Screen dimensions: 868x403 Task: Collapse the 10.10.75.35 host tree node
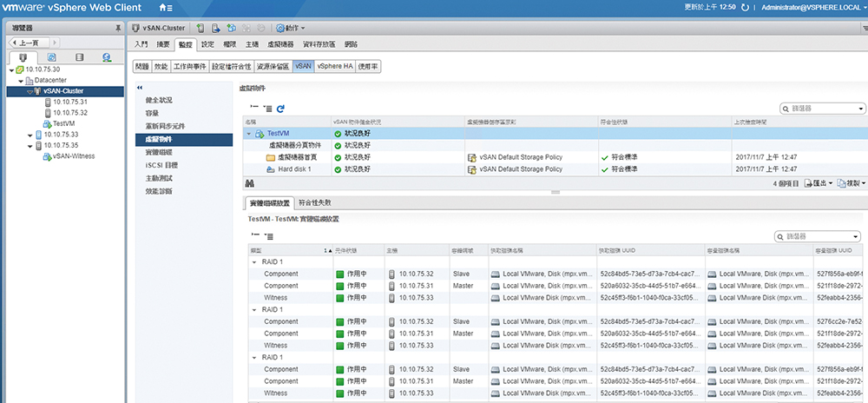click(30, 146)
